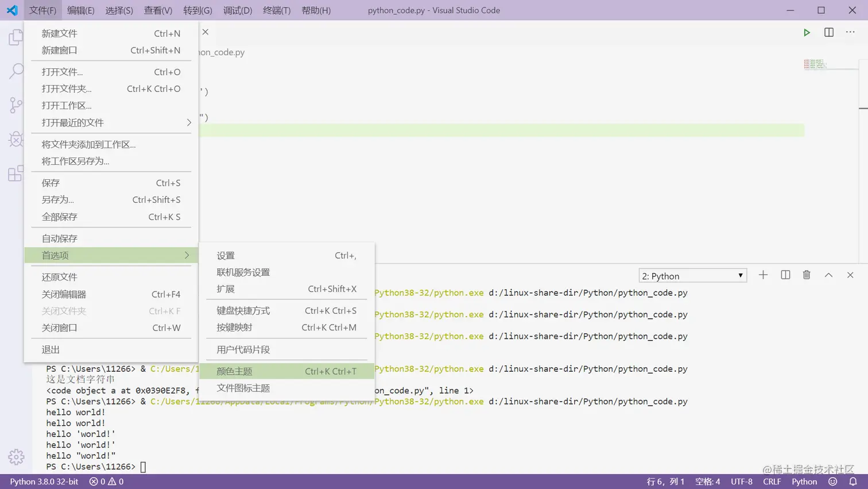The image size is (868, 489).
Task: Open the Extensions view in activity bar
Action: pyautogui.click(x=16, y=173)
